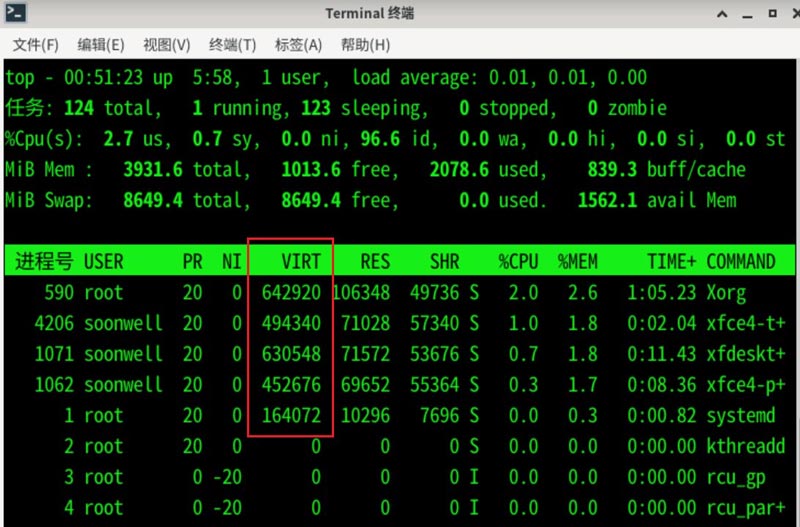Open the 视图(V) menu

click(167, 45)
